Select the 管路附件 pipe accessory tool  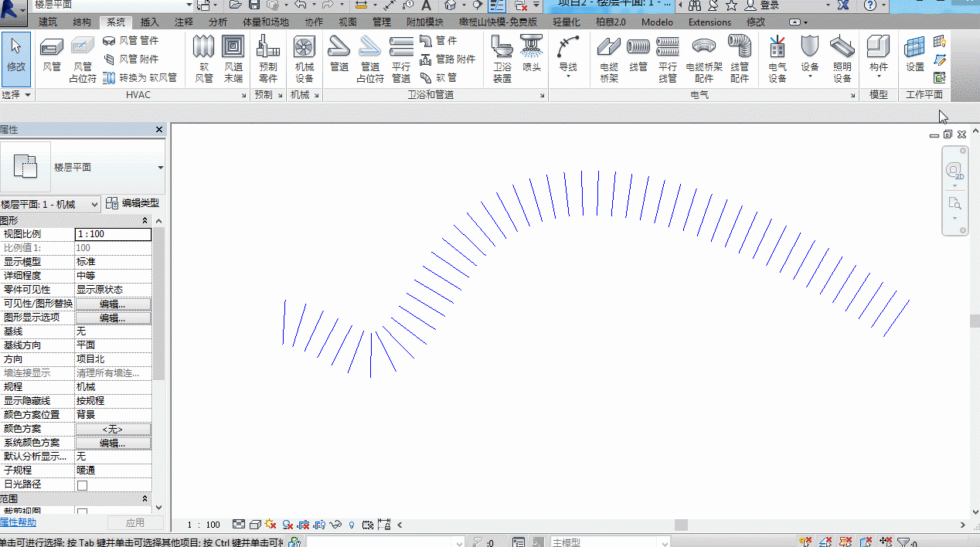pyautogui.click(x=447, y=59)
